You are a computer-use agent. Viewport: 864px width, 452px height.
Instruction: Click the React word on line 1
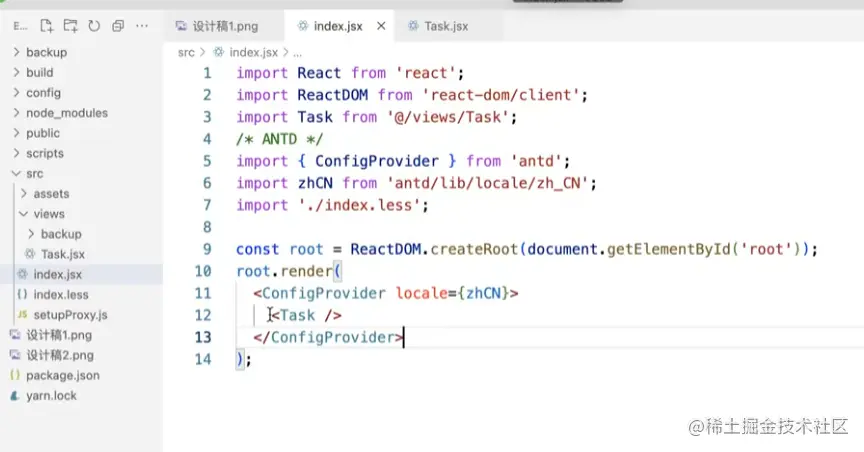click(x=319, y=73)
